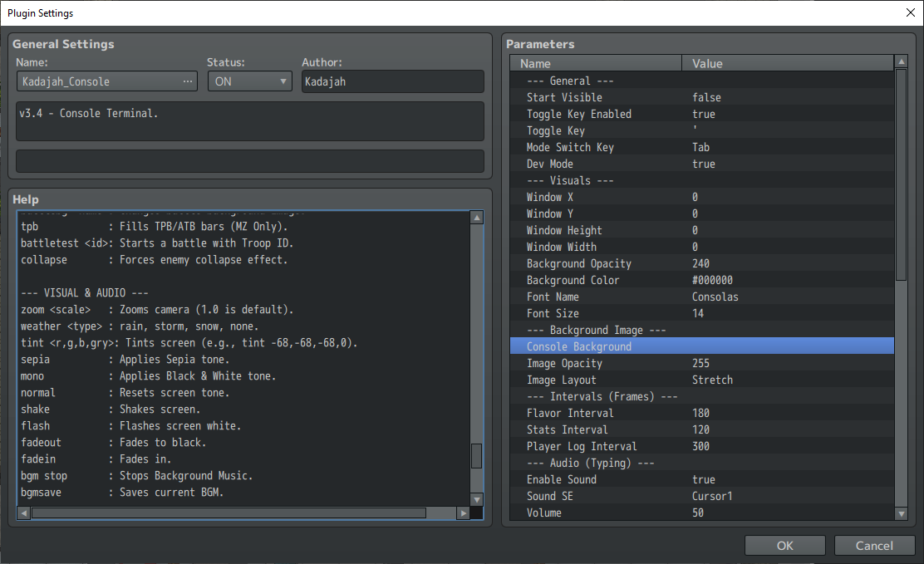This screenshot has width=924, height=564.
Task: Select the Mode Switch Key parameter
Action: tap(702, 147)
